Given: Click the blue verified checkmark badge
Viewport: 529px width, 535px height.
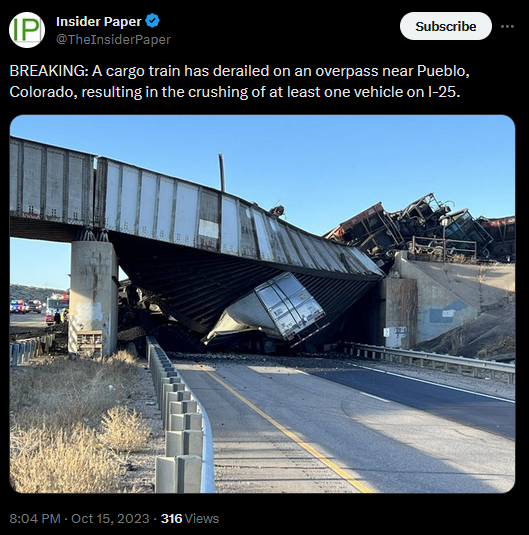Looking at the screenshot, I should click(153, 21).
